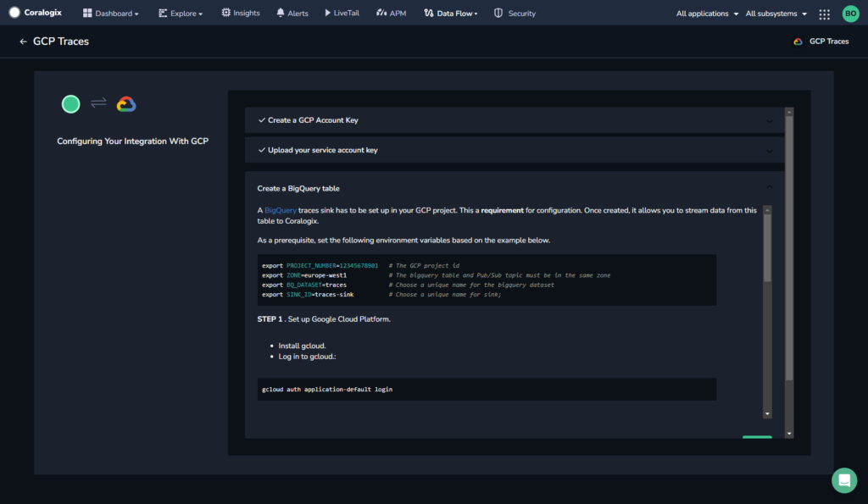Go back using the arrow beside GCP Traces
868x504 pixels.
23,42
